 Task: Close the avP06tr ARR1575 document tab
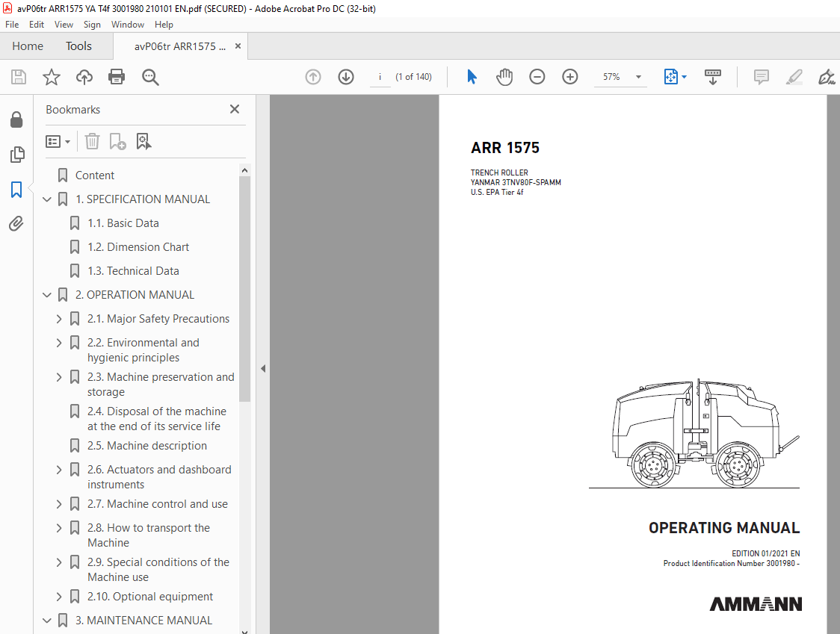tap(238, 46)
